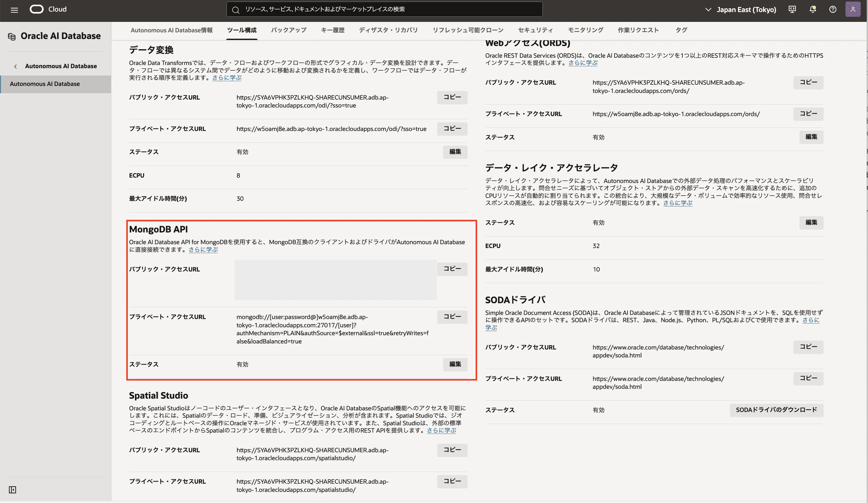
Task: Copy the SODAドライバ public access URL
Action: point(808,347)
